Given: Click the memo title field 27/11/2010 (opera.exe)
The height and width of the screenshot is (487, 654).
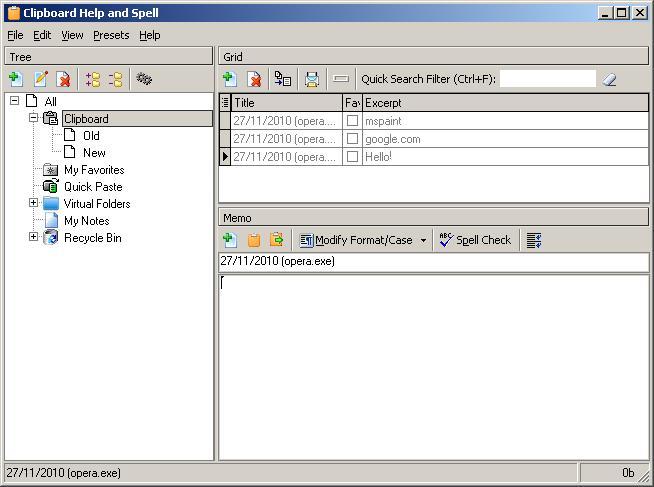Looking at the screenshot, I should 434,261.
